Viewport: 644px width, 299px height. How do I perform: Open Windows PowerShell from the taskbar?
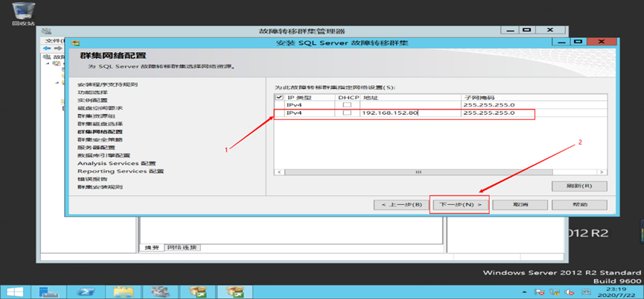click(x=86, y=292)
